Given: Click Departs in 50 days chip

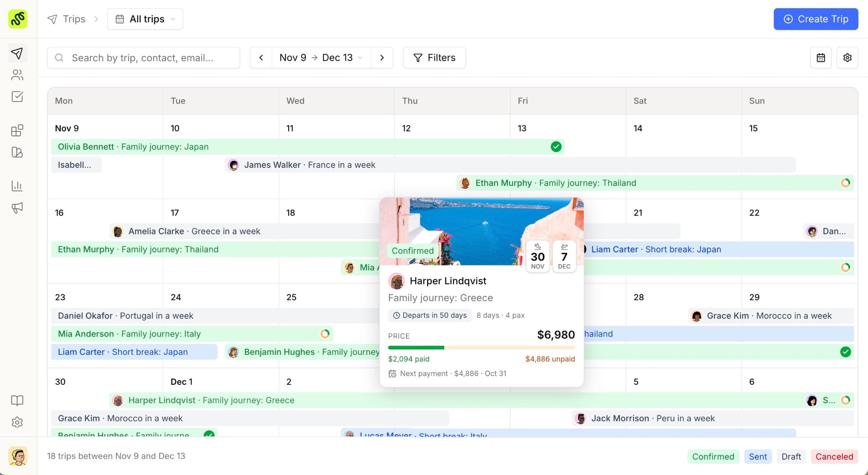Looking at the screenshot, I should (430, 315).
